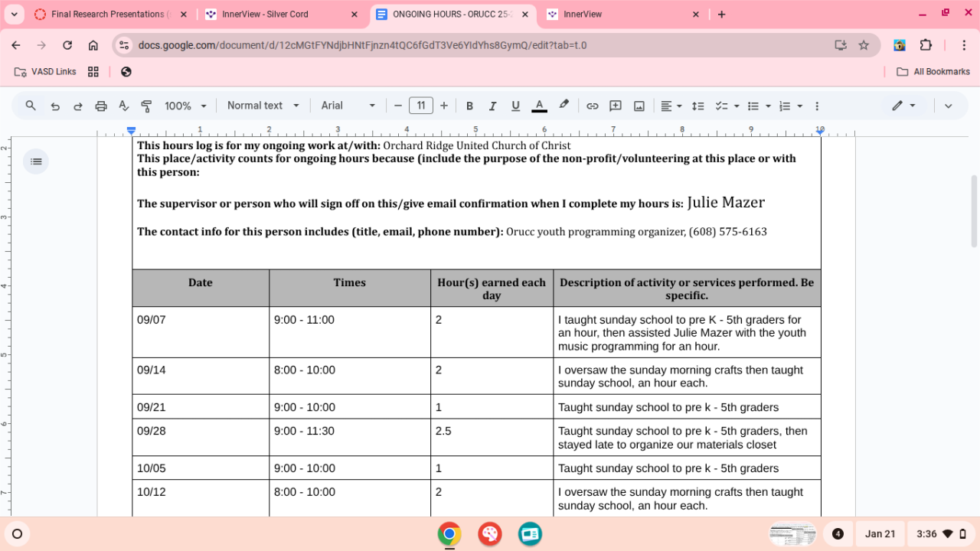Click the insert link icon
Image resolution: width=980 pixels, height=551 pixels.
pos(592,106)
